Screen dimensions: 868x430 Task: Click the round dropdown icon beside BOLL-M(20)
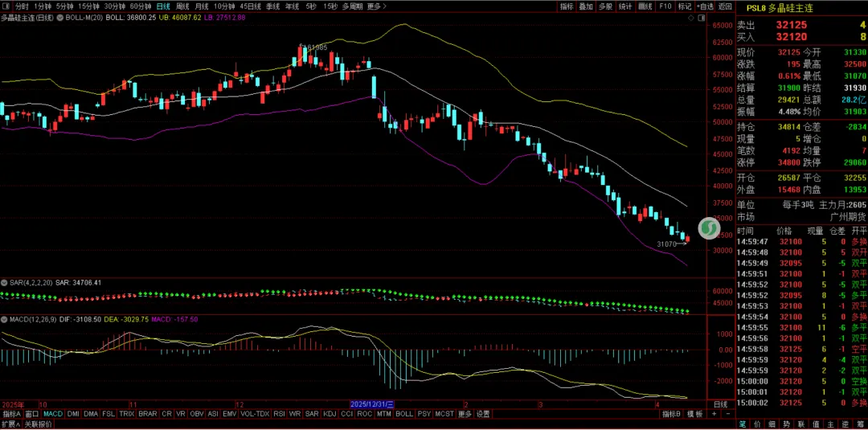tap(60, 18)
